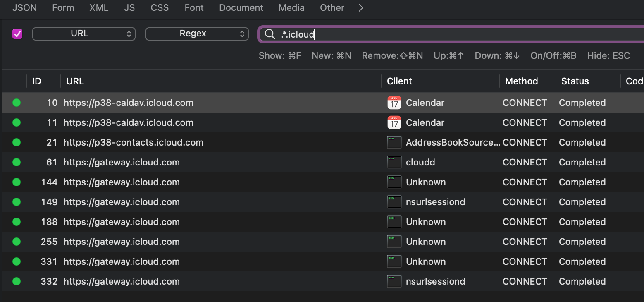Sort by the URL column header
Viewport: 644px width, 302px height.
pyautogui.click(x=75, y=81)
